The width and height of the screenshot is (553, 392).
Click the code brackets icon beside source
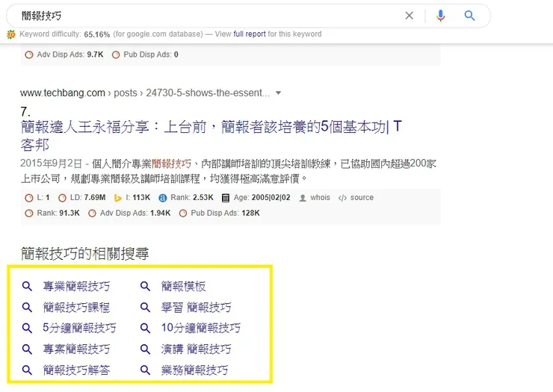[x=342, y=198]
